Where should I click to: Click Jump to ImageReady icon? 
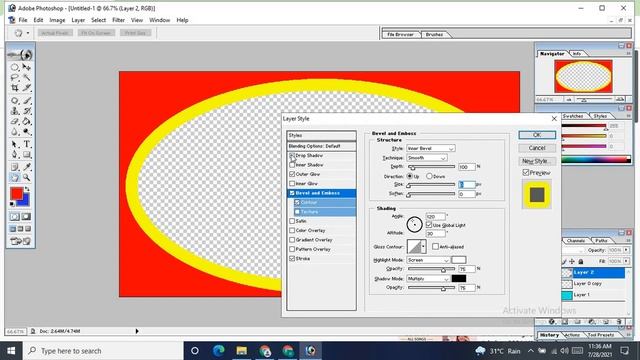[20, 241]
